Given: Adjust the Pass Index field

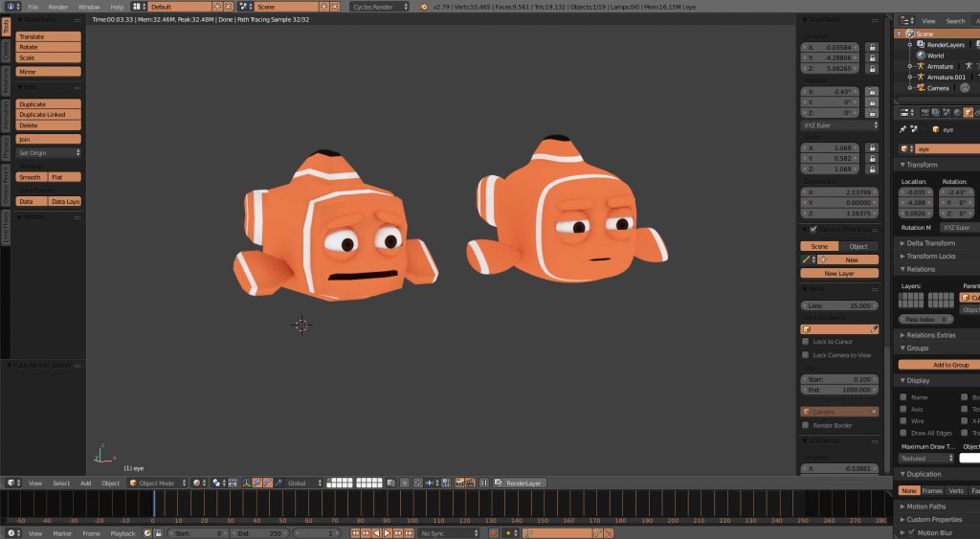Looking at the screenshot, I should pos(926,319).
